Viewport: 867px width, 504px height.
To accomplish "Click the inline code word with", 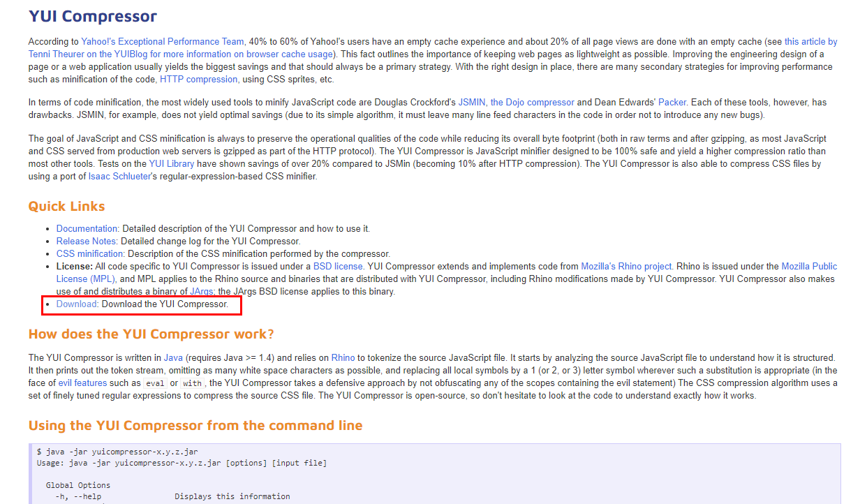I will 191,383.
